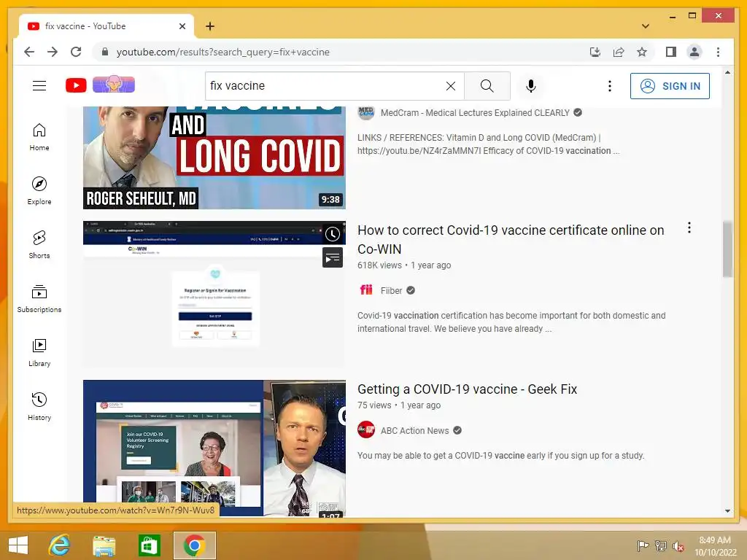Open Explore in the sidebar
Screen dimensions: 747x560
[39, 191]
